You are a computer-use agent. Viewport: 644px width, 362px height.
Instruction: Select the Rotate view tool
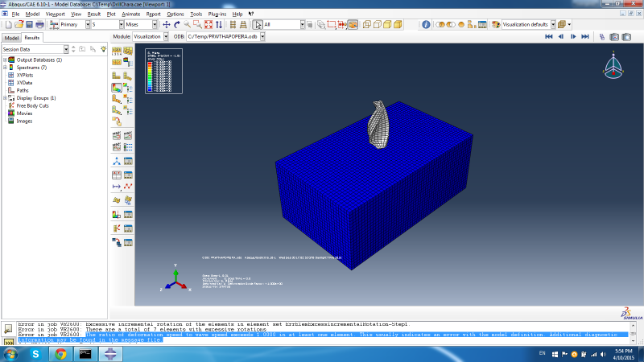(x=177, y=25)
